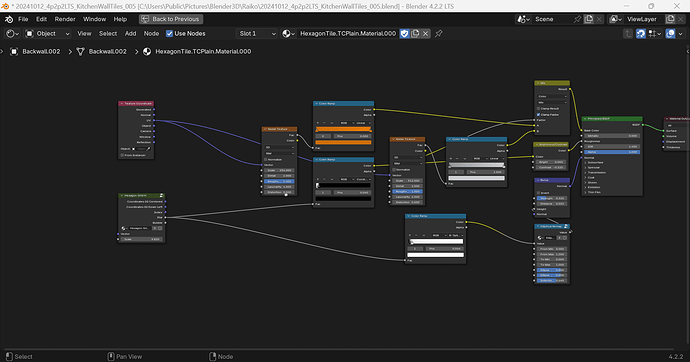Screen dimensions: 690x362
Task: Click the Object type cube icon
Action: click(x=29, y=33)
